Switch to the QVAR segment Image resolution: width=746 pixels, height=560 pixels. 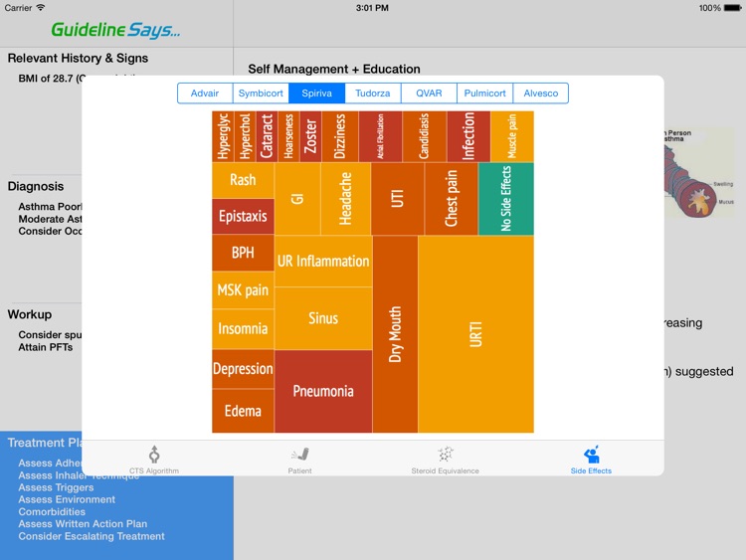tap(429, 93)
